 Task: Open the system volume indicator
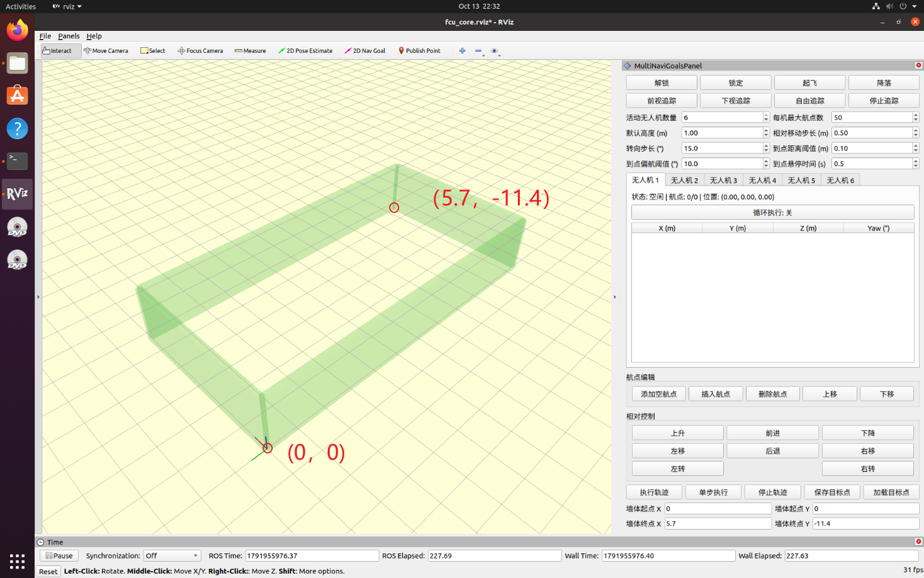(889, 6)
